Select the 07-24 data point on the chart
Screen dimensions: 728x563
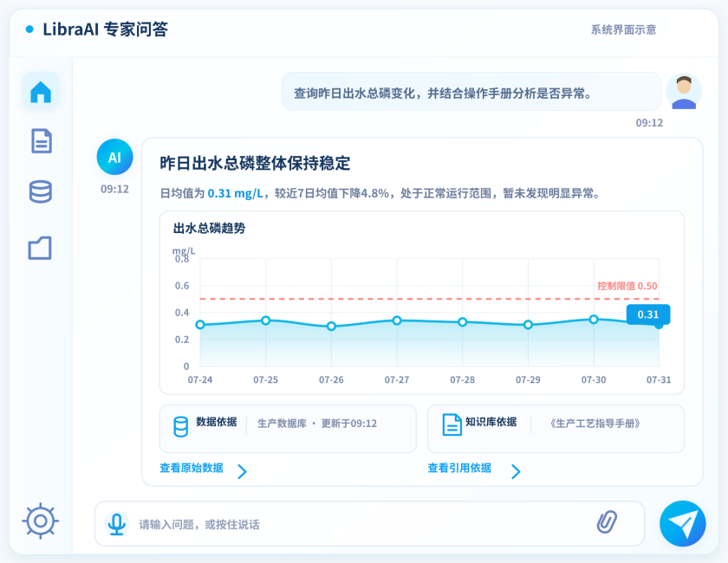[x=200, y=325]
